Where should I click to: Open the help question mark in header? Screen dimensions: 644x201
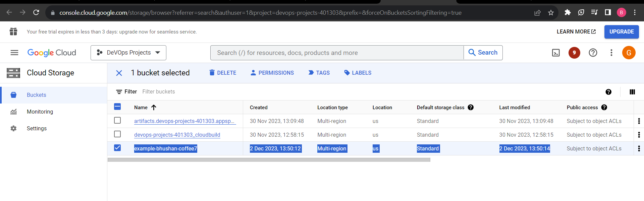tap(593, 53)
